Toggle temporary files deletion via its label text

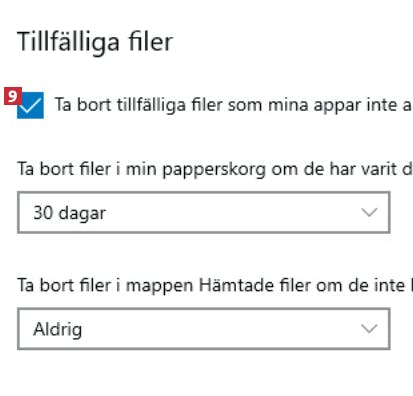pos(233,105)
